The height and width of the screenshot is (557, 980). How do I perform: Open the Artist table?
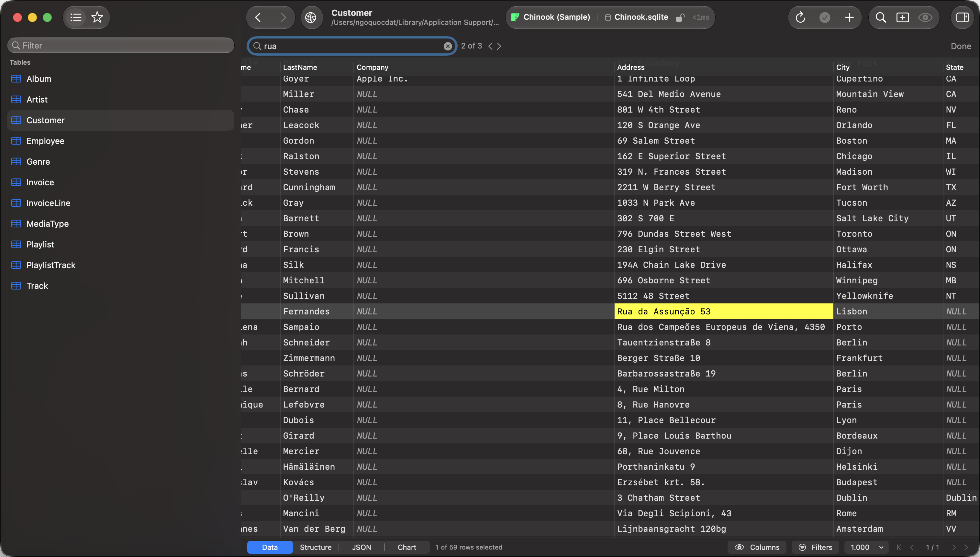pyautogui.click(x=120, y=100)
